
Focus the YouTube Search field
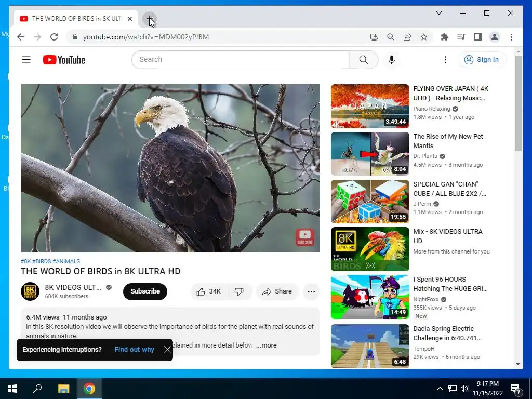(241, 60)
